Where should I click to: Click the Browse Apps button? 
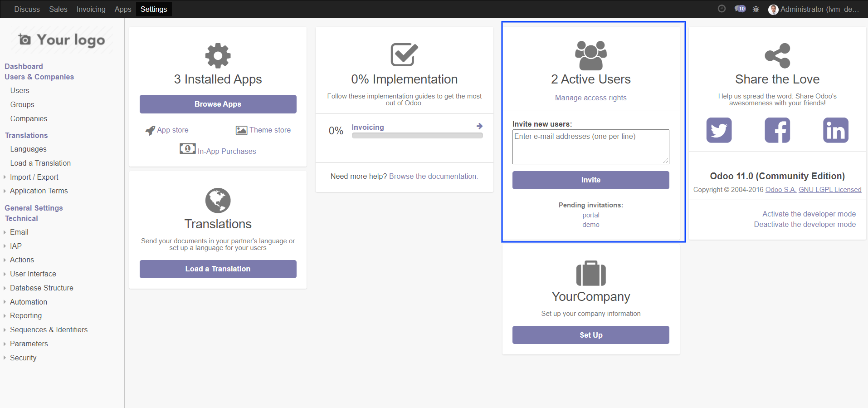[x=218, y=104]
